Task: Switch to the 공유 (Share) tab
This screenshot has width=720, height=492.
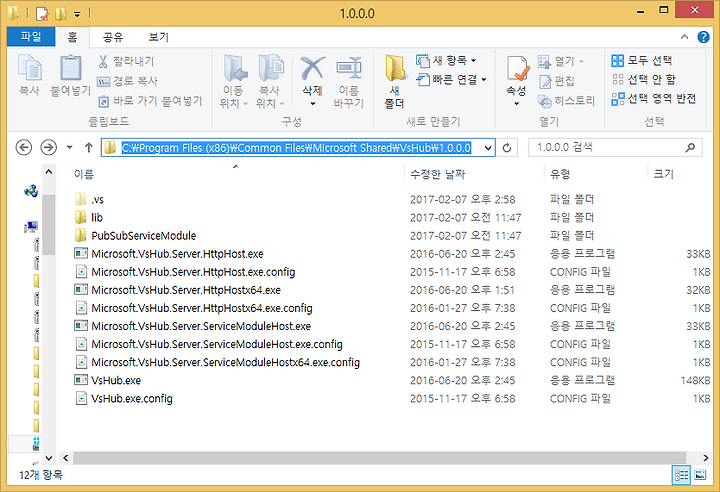Action: pos(112,37)
